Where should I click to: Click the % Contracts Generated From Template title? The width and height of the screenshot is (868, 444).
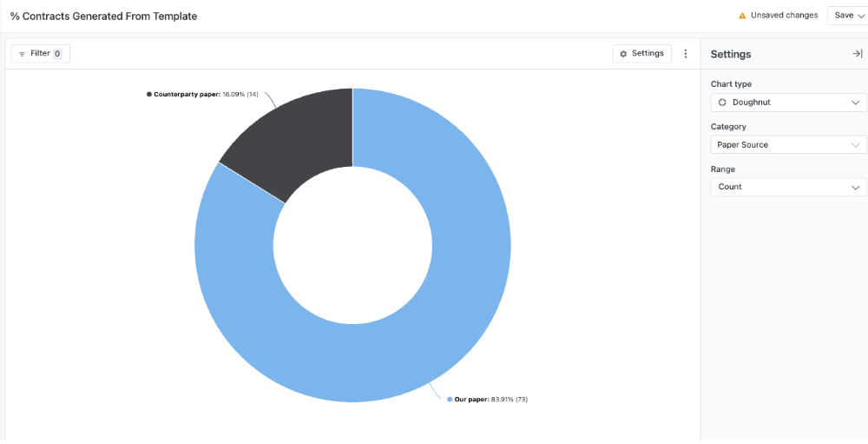click(x=103, y=17)
